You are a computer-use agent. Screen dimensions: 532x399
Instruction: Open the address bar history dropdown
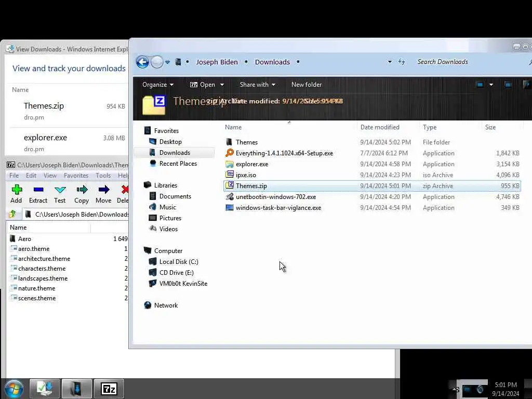pyautogui.click(x=390, y=62)
